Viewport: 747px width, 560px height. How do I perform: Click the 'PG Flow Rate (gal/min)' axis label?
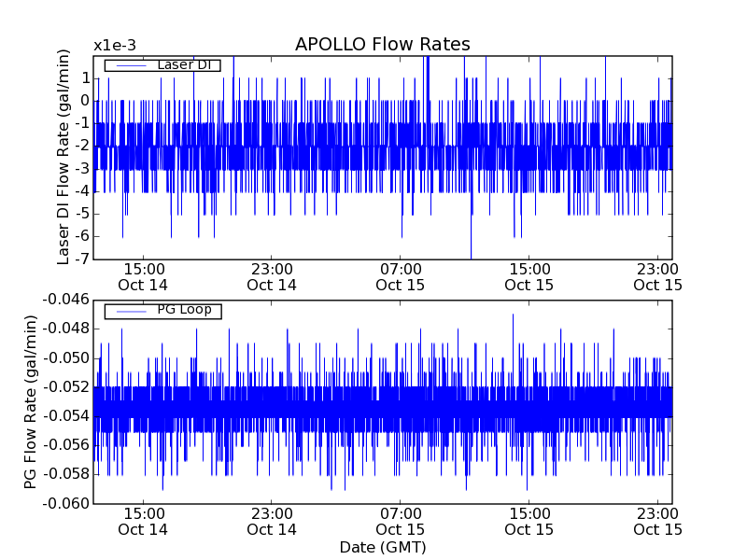[30, 402]
